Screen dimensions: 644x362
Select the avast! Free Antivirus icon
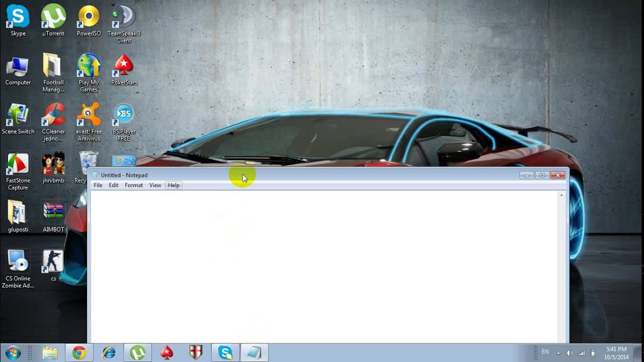[x=89, y=122]
